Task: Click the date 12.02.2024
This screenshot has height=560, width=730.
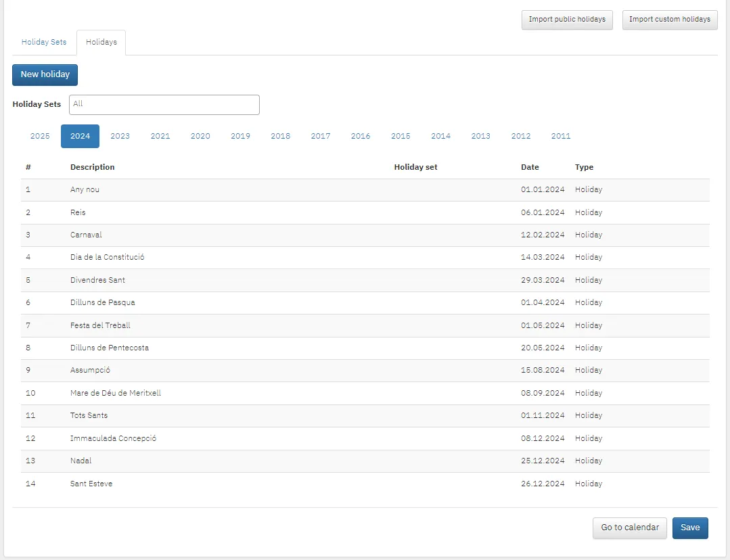Action: coord(543,235)
